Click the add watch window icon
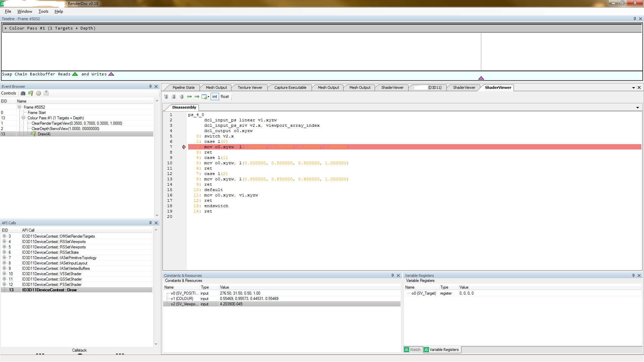The width and height of the screenshot is (644, 362). 204,97
